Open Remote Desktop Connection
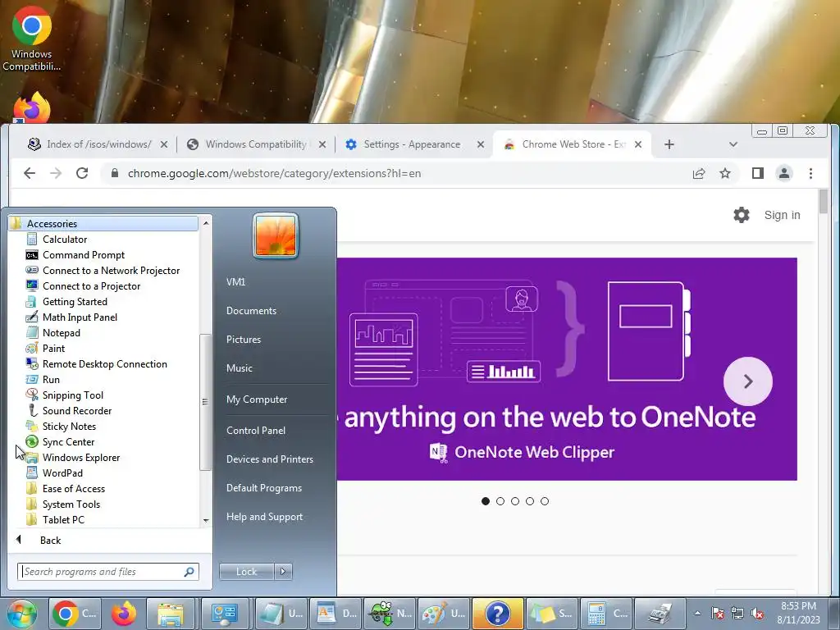Screen dimensions: 840x630 pyautogui.click(x=104, y=363)
